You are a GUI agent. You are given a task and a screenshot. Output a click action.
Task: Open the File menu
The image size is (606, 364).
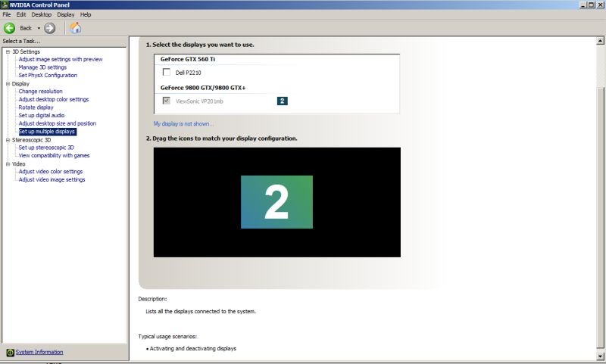tap(7, 14)
